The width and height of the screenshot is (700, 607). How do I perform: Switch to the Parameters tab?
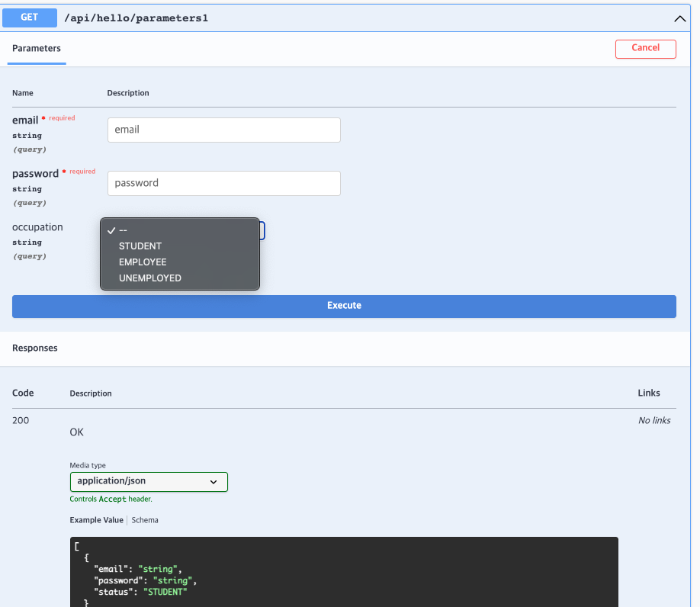click(x=37, y=48)
